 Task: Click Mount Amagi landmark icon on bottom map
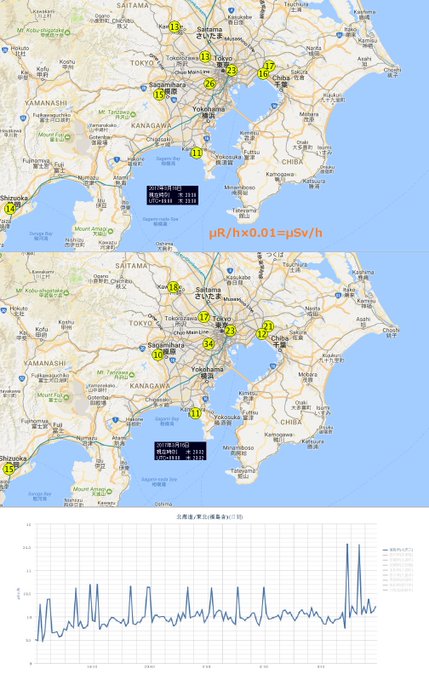109,491
